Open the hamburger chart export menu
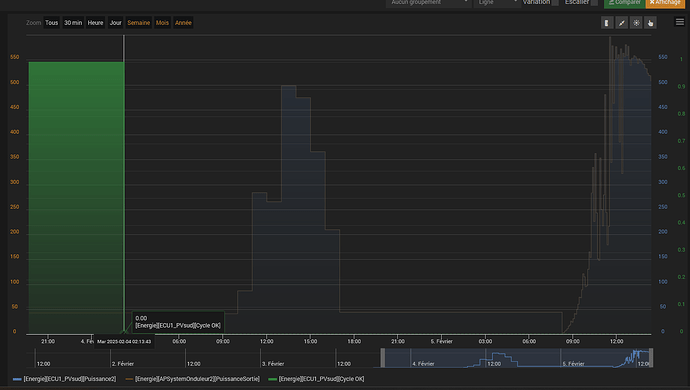This screenshot has height=390, width=690. pyautogui.click(x=680, y=22)
